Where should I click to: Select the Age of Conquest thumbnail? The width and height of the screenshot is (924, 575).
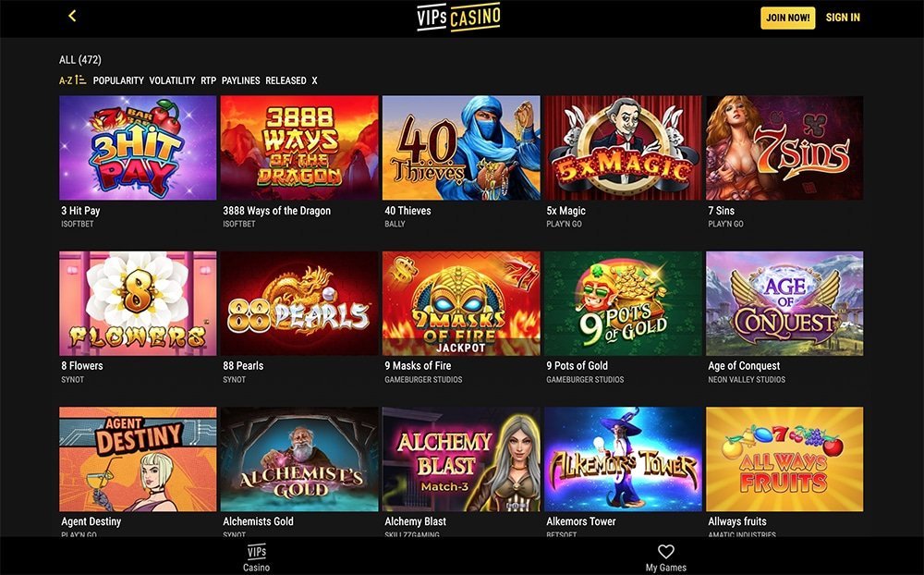point(784,303)
